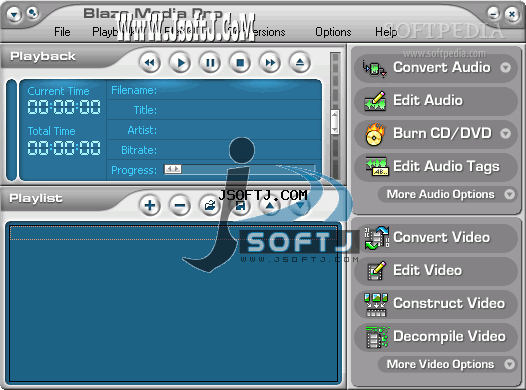This screenshot has height=390, width=526.
Task: Eject the disc with the Eject button
Action: click(x=300, y=63)
